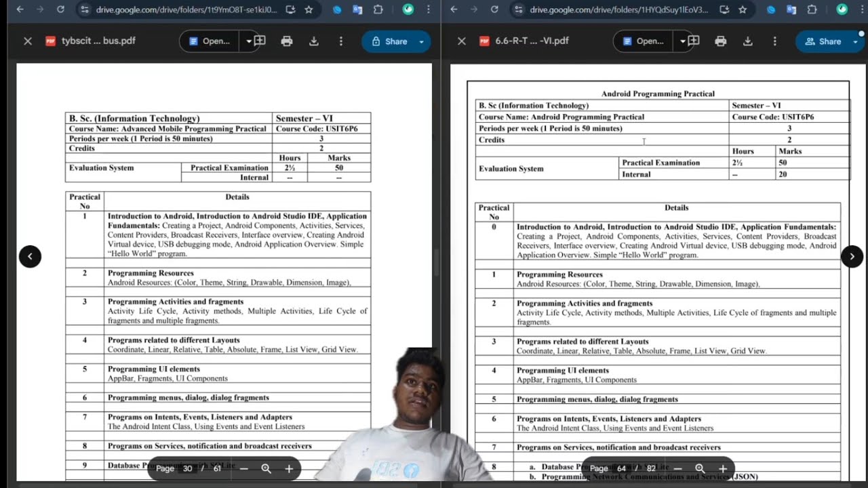
Task: Click Google Translate extension in left browser
Action: pyautogui.click(x=357, y=9)
